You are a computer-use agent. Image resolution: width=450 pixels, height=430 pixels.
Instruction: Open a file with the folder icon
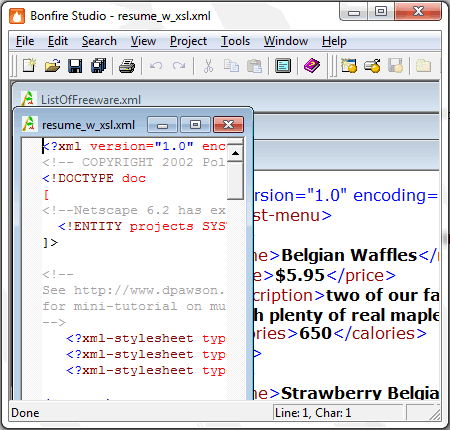click(52, 66)
